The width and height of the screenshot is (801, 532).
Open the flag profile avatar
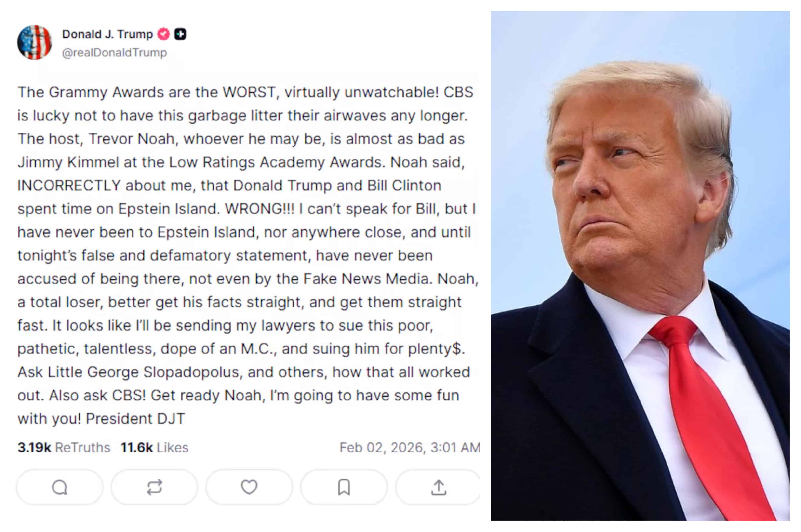[34, 42]
